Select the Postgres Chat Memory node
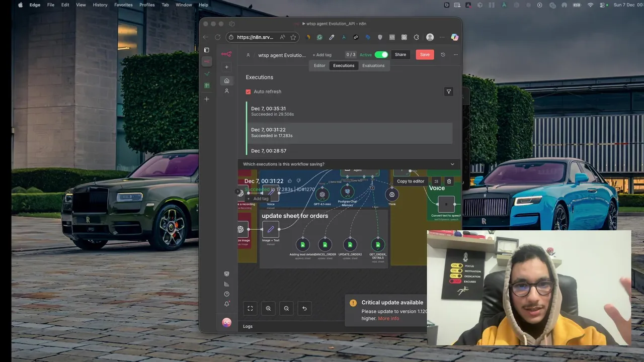 tap(347, 192)
